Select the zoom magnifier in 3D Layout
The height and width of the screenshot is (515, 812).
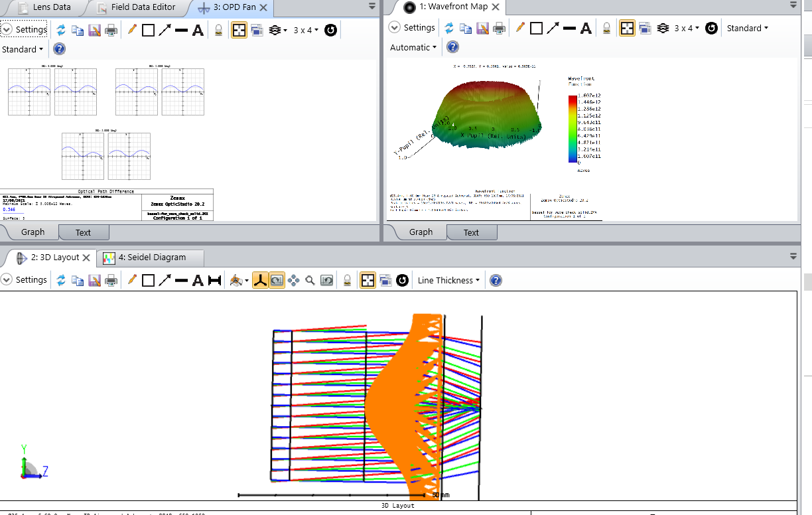[x=310, y=281]
